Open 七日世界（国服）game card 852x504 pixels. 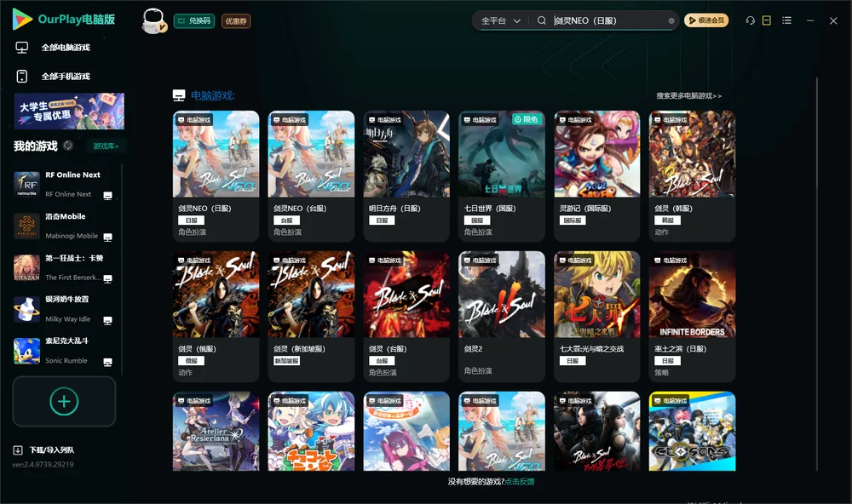point(502,175)
